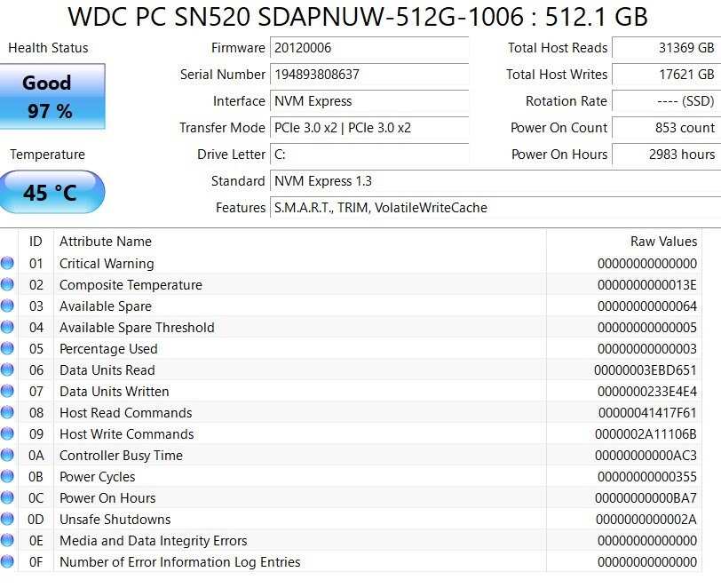Viewport: 721px width, 588px height.
Task: Select the Percentage Used attribute name
Action: (108, 349)
